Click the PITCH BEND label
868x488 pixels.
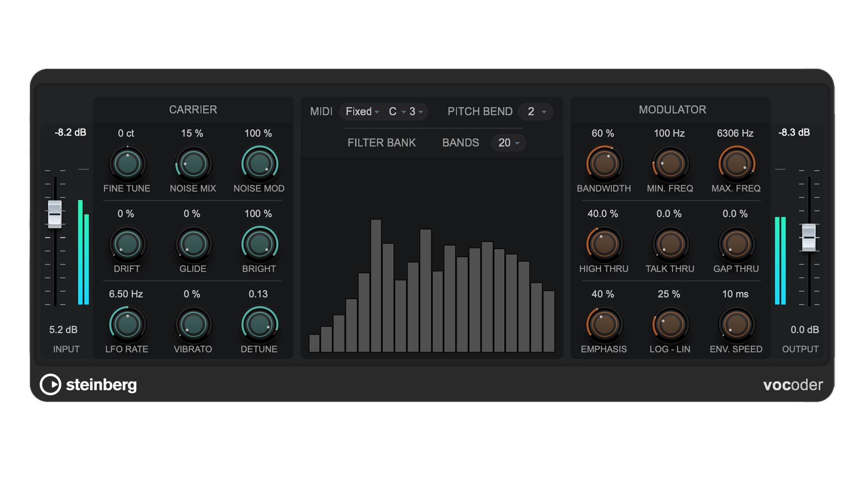click(x=480, y=111)
